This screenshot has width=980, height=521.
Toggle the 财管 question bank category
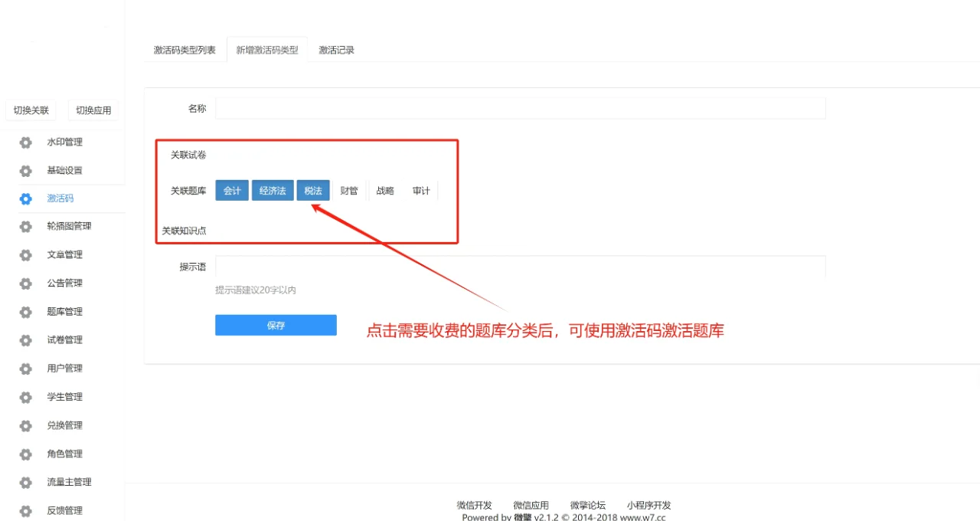click(349, 191)
